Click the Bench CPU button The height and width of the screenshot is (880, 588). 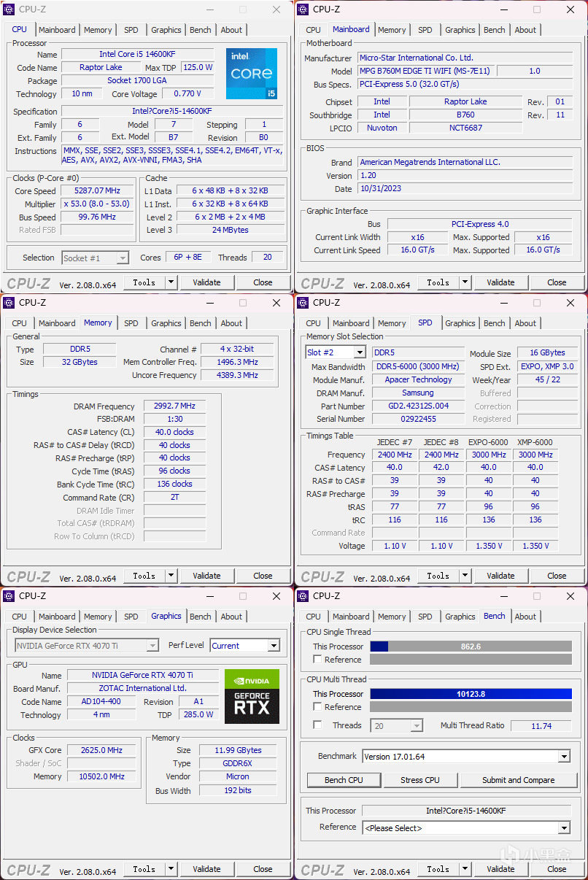pyautogui.click(x=344, y=780)
